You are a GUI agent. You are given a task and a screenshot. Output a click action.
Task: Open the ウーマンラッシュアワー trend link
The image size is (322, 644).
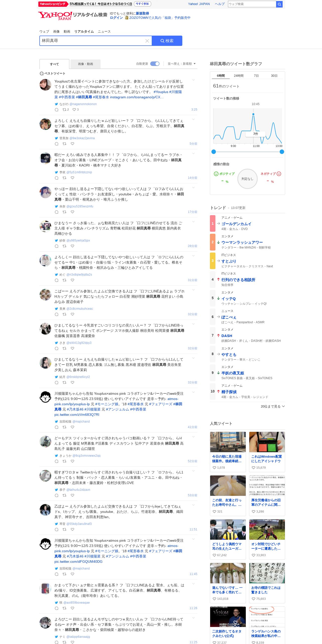click(242, 243)
